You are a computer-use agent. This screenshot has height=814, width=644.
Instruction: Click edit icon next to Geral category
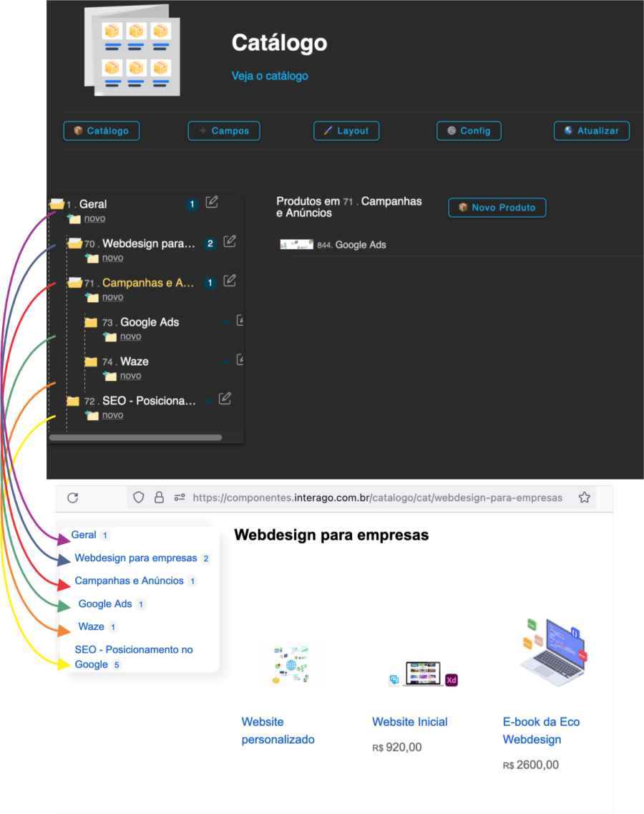[211, 203]
